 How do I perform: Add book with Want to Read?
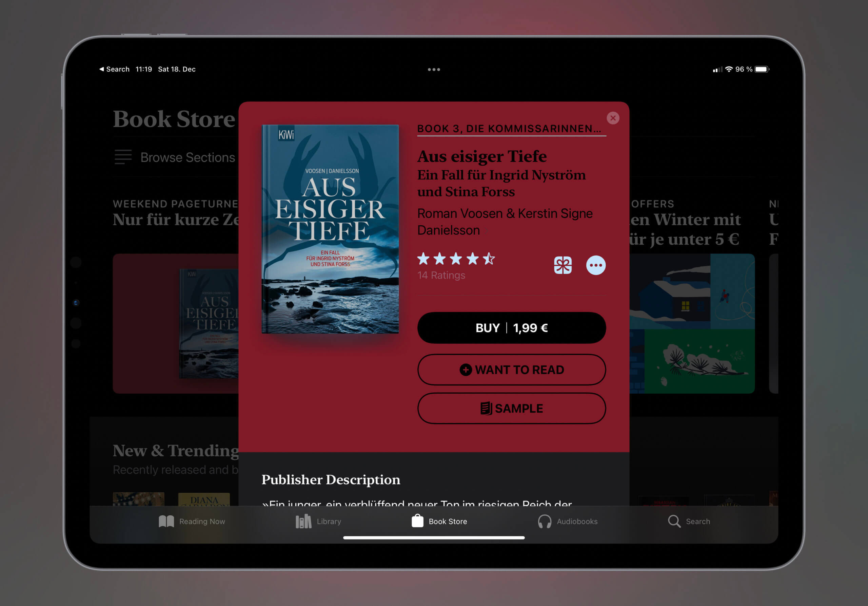pos(511,370)
